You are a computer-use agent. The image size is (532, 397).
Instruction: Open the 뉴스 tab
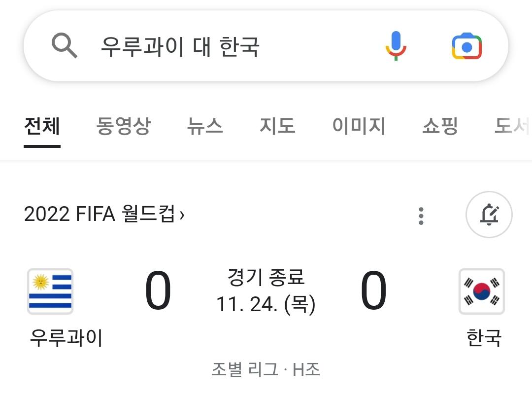coord(205,126)
